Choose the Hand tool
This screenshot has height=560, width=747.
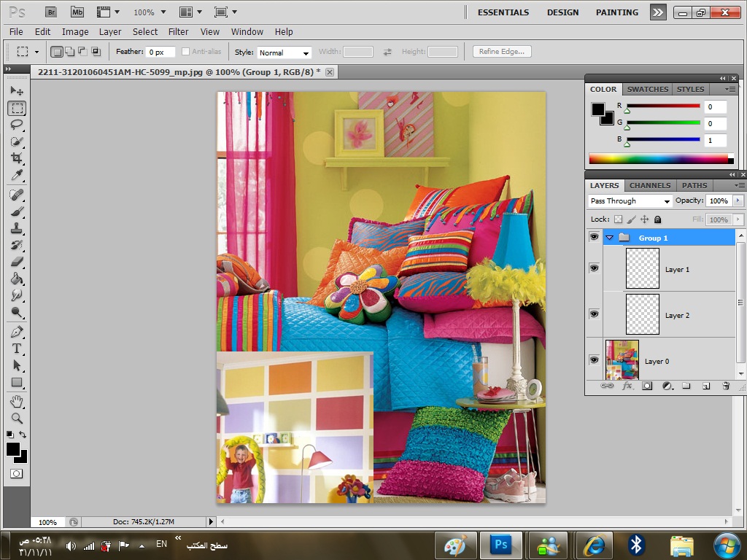coord(16,402)
